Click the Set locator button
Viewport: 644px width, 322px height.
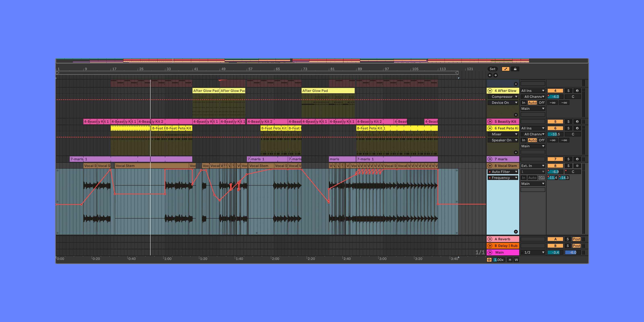click(x=492, y=69)
